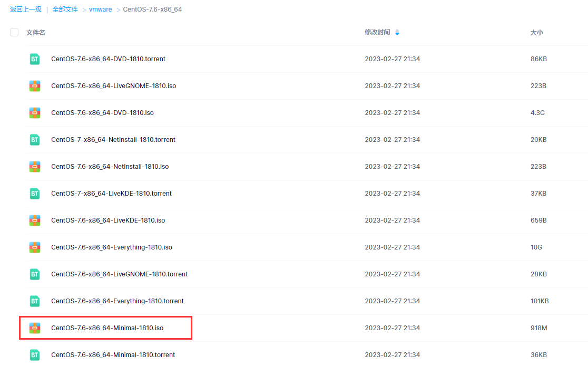The height and width of the screenshot is (365, 588).
Task: Click modified time of CentOS-7.6-x86_64-DVD-1810.iso row
Action: click(x=392, y=113)
